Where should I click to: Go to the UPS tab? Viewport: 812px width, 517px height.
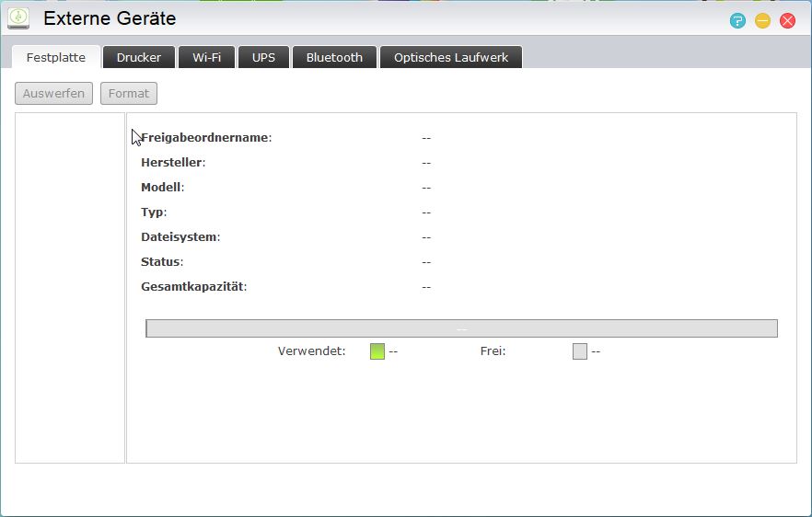click(263, 57)
